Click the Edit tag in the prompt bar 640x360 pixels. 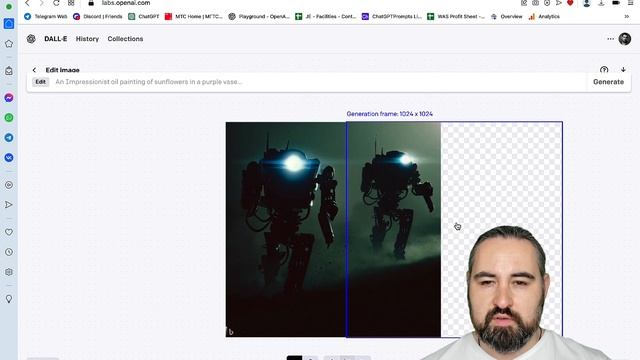(40, 82)
